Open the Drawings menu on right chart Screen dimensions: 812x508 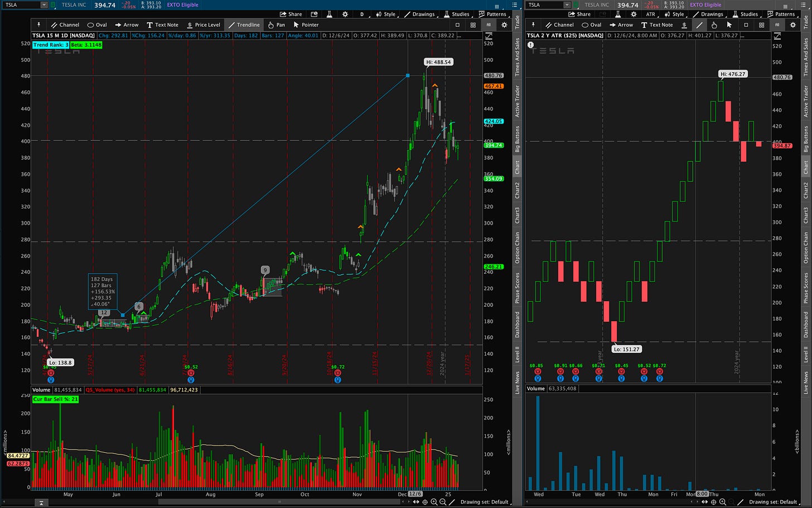[x=707, y=14]
